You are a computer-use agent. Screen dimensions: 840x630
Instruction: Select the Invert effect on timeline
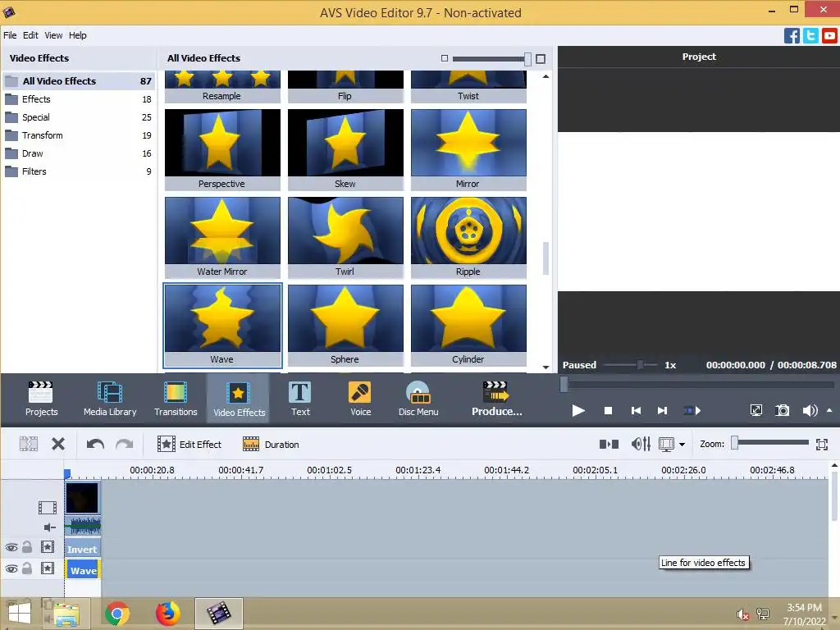coord(83,549)
